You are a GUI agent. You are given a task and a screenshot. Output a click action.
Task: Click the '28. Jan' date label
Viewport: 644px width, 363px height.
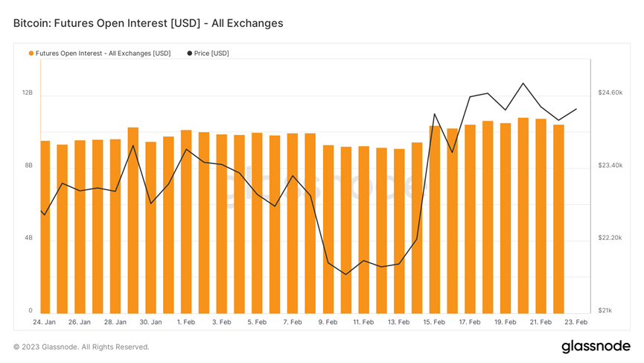(x=115, y=322)
